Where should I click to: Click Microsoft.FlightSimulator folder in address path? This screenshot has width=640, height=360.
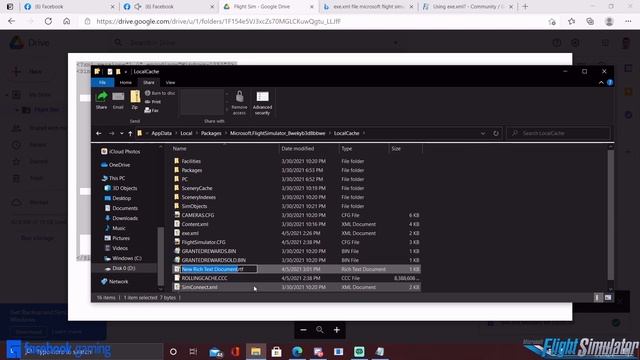point(278,133)
